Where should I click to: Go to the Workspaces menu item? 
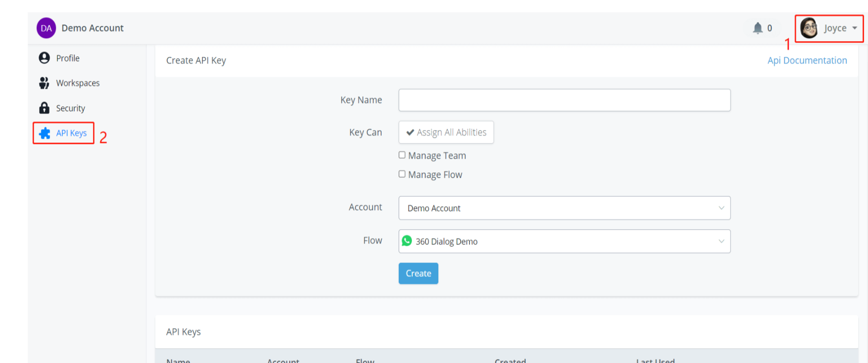77,83
